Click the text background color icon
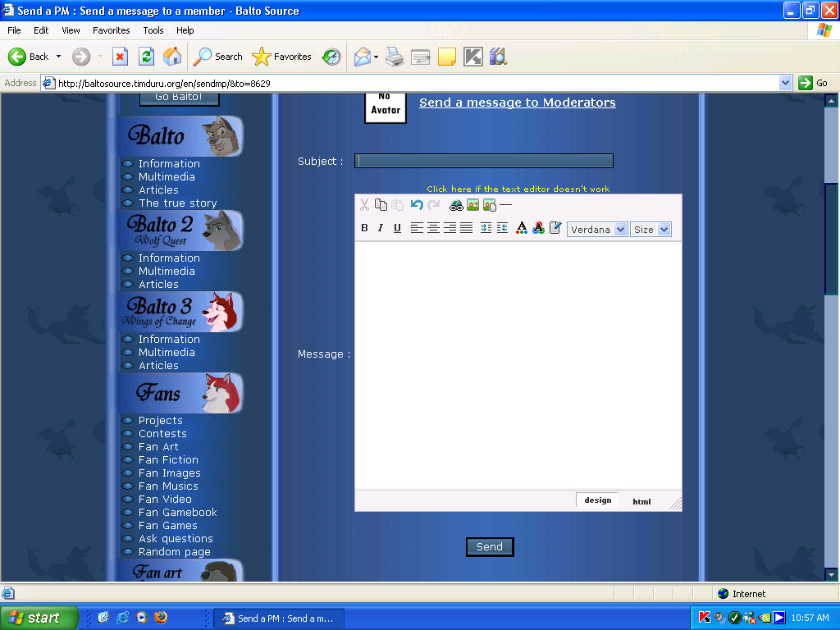The width and height of the screenshot is (840, 630). [x=538, y=228]
